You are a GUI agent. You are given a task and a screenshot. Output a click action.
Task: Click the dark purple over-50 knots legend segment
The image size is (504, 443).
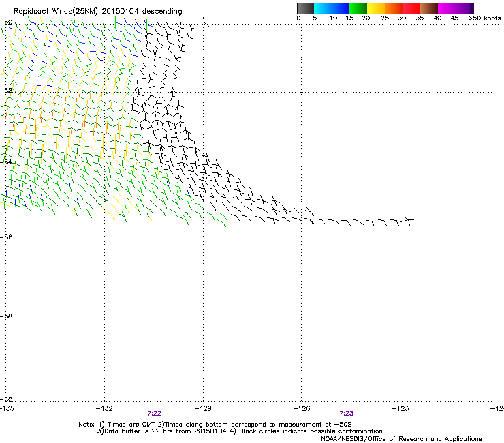click(x=472, y=8)
